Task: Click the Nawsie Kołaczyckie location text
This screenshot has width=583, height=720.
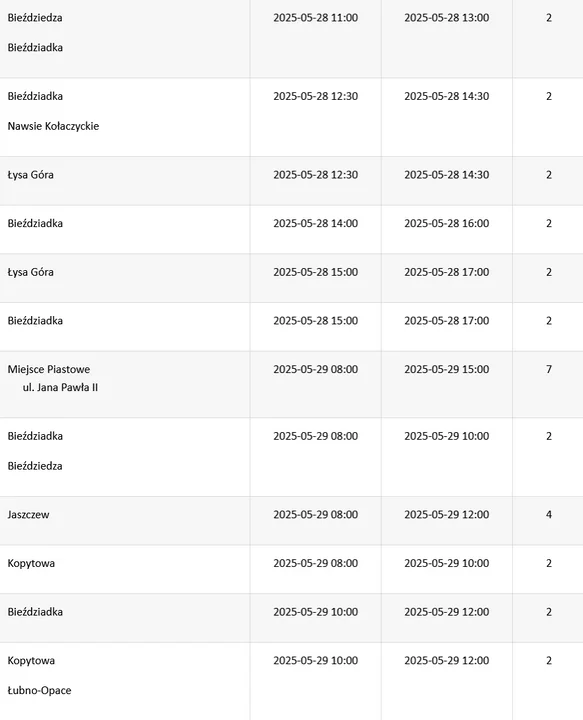Action: (x=53, y=126)
